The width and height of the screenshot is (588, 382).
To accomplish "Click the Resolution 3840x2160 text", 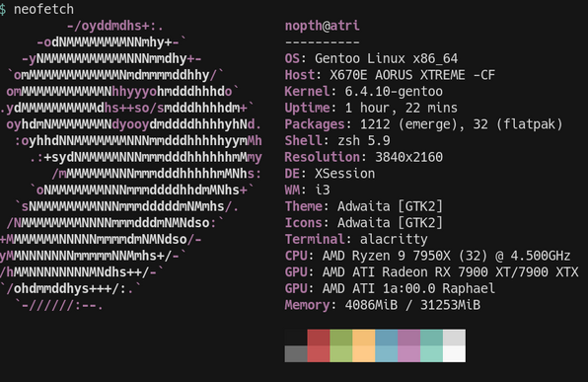I will (364, 157).
